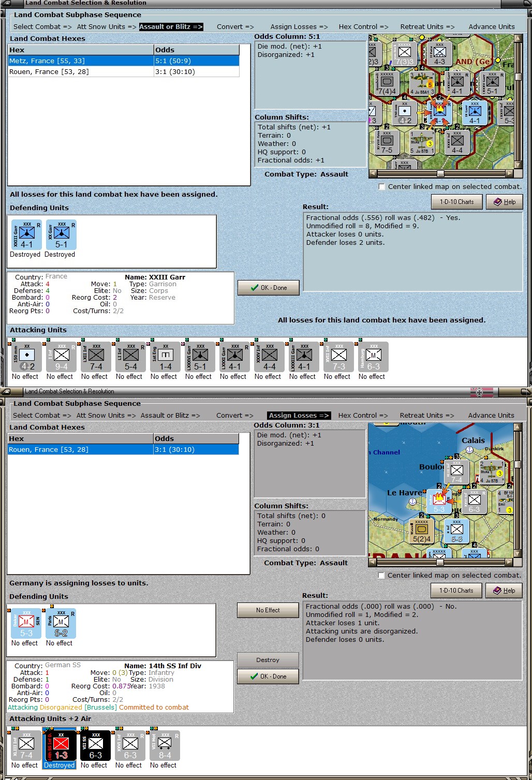Screen dimensions: 532x780
Task: Toggle center linked map checkbox in lower window
Action: point(381,576)
